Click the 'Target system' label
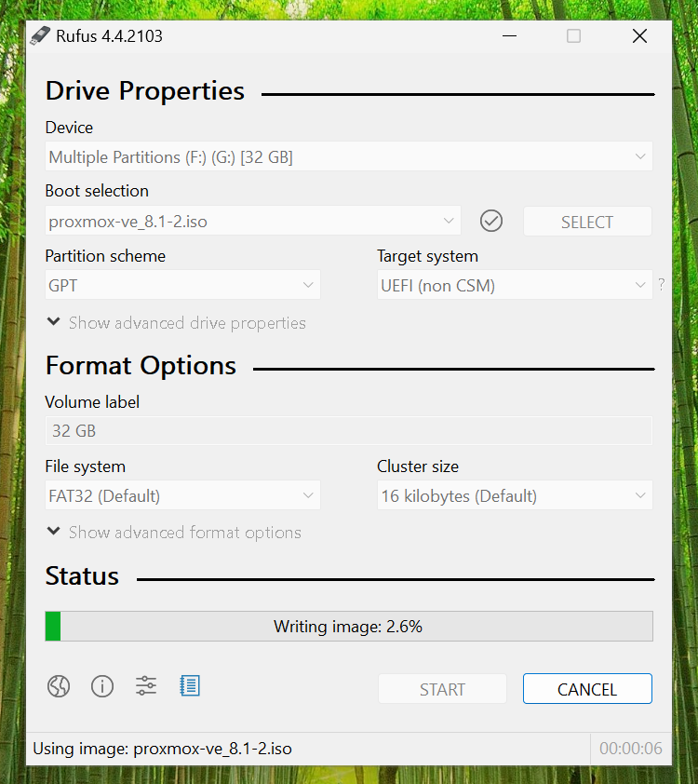 tap(428, 256)
